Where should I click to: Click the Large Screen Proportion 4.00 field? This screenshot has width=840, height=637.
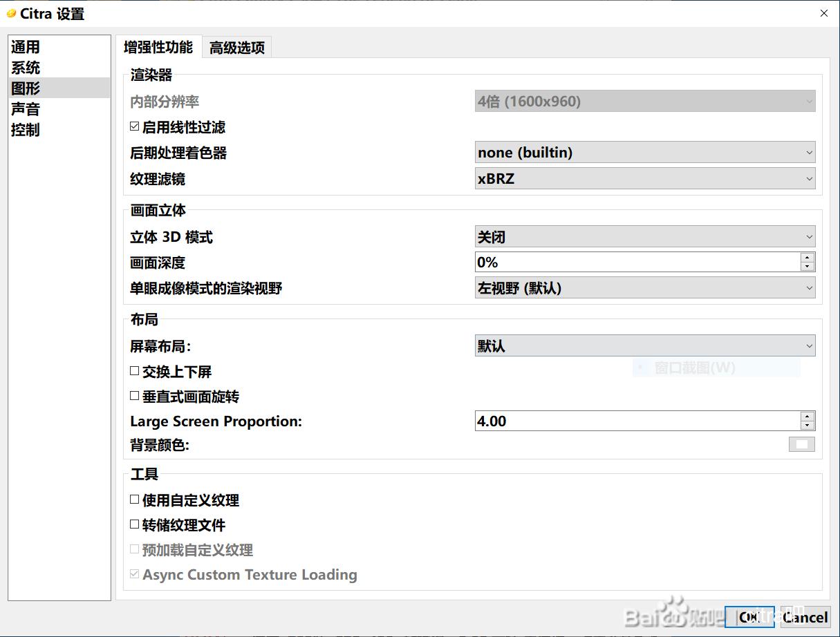point(637,421)
